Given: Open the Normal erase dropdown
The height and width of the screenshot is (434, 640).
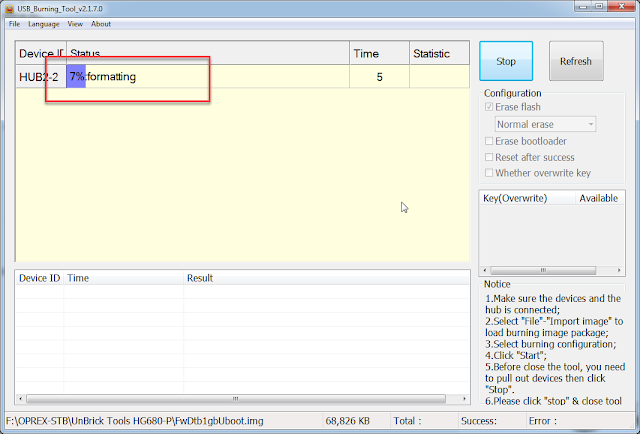Looking at the screenshot, I should coord(545,124).
